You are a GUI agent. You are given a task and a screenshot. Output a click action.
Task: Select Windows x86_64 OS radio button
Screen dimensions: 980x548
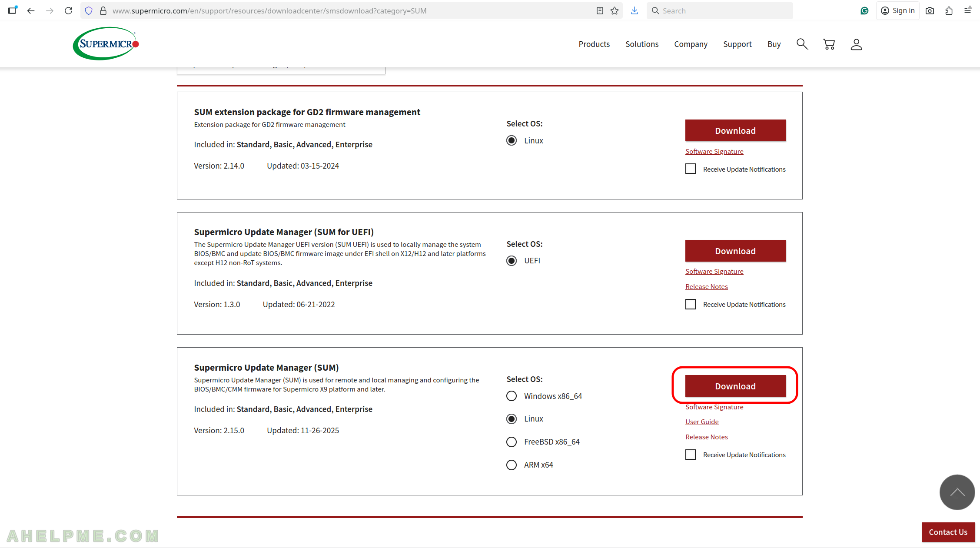[x=512, y=396]
